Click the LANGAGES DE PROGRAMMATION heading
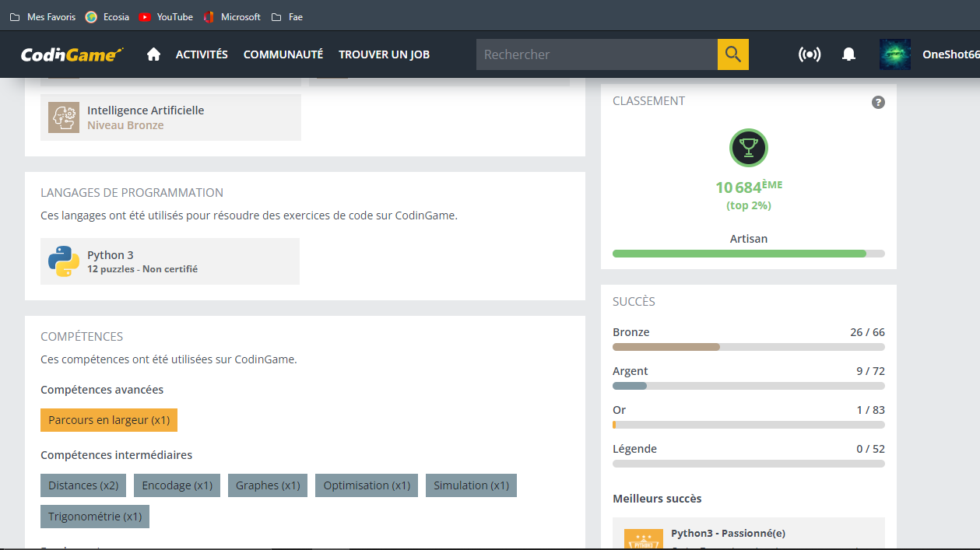The width and height of the screenshot is (980, 550). (132, 193)
